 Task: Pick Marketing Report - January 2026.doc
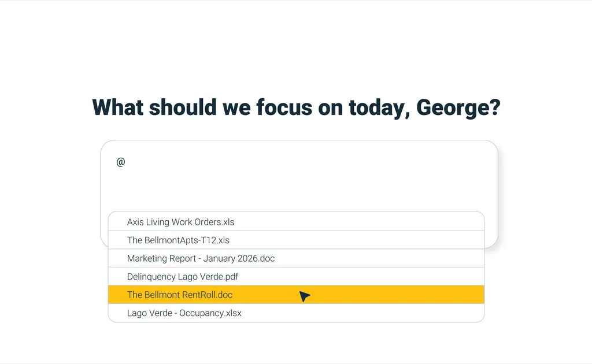coord(201,258)
